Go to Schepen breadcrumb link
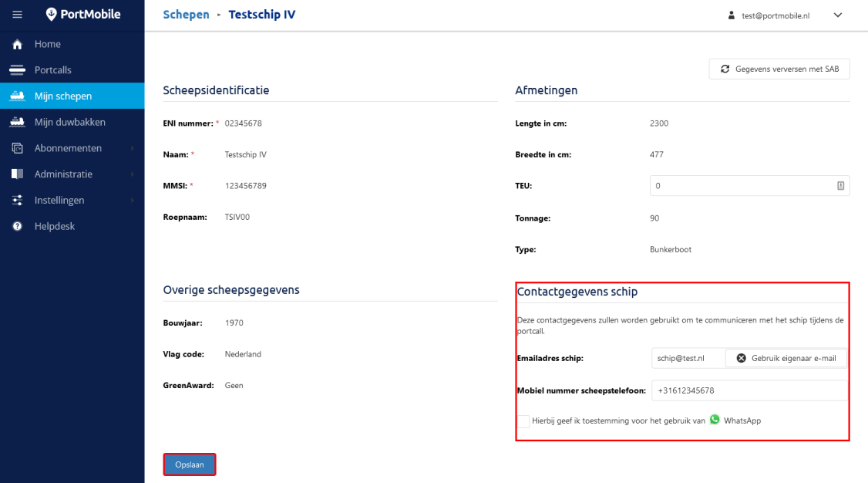The width and height of the screenshot is (868, 483). (x=186, y=15)
